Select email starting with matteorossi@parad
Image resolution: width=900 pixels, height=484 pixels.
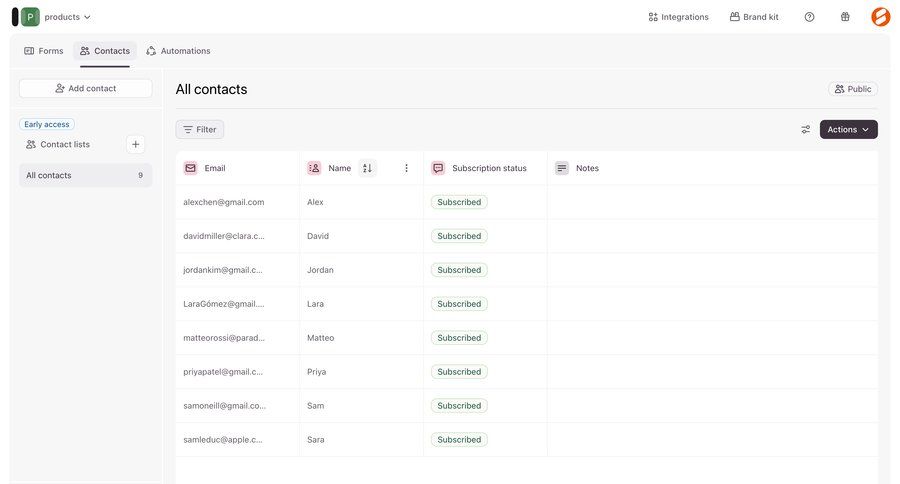224,338
